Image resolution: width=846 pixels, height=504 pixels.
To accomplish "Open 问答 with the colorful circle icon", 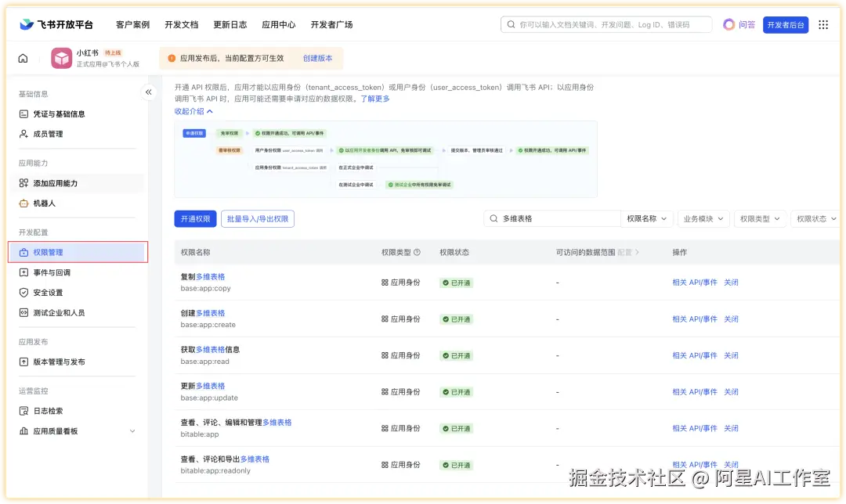I will pyautogui.click(x=736, y=24).
